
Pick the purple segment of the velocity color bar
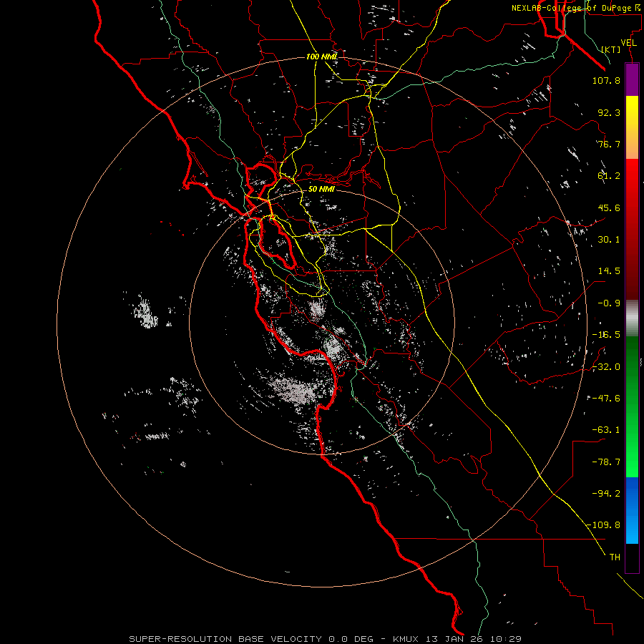(x=632, y=80)
